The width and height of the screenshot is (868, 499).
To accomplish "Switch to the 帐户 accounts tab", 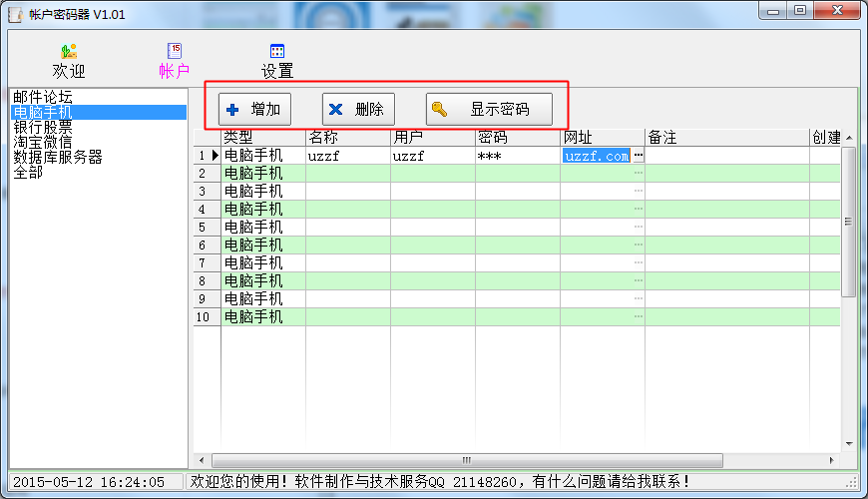I will [x=175, y=61].
